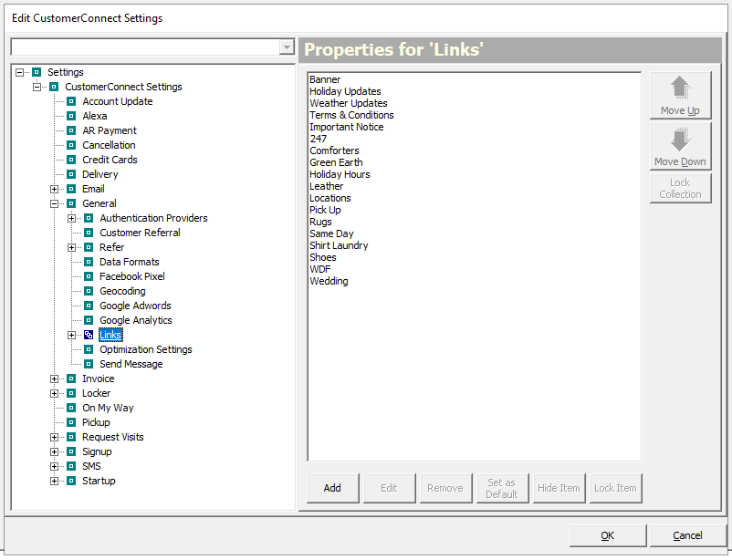This screenshot has width=732, height=560.
Task: Click the Hide Item button
Action: click(559, 488)
